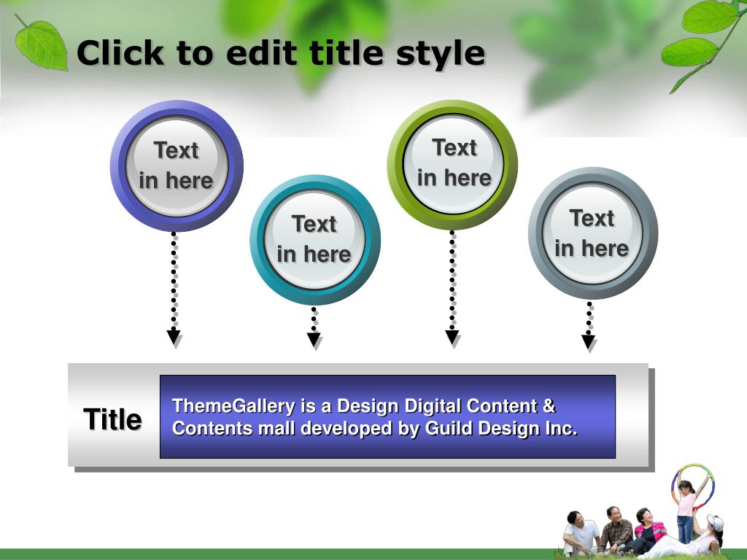
Task: Click the green leaf beside the title
Action: coord(41,43)
